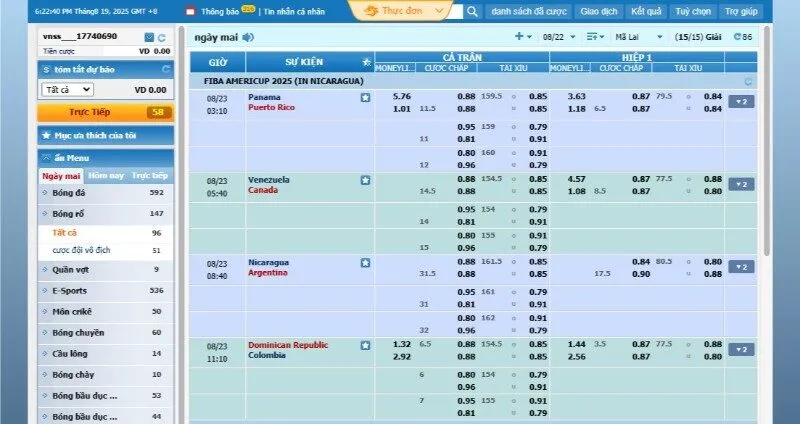Favorite the Panama vs Puerto Rico match
Viewport: 800px width, 424px height.
tap(365, 98)
